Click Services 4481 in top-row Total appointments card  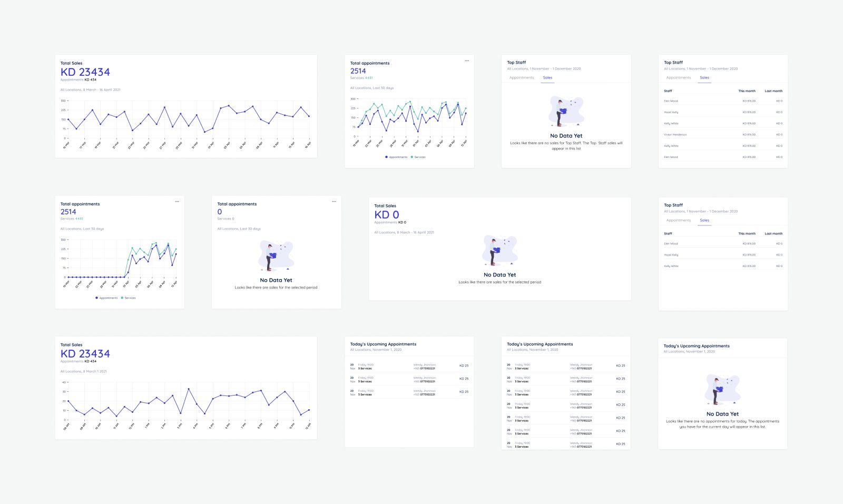point(361,78)
